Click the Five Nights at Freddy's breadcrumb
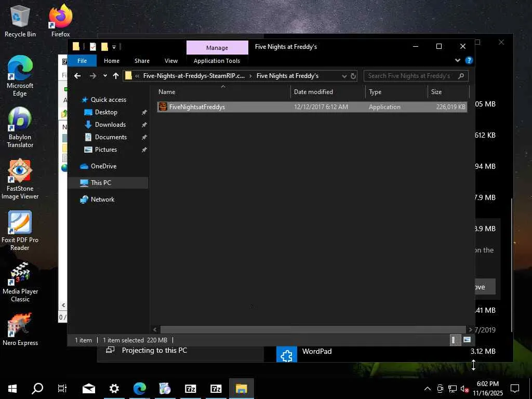Image resolution: width=532 pixels, height=399 pixels. (x=287, y=76)
